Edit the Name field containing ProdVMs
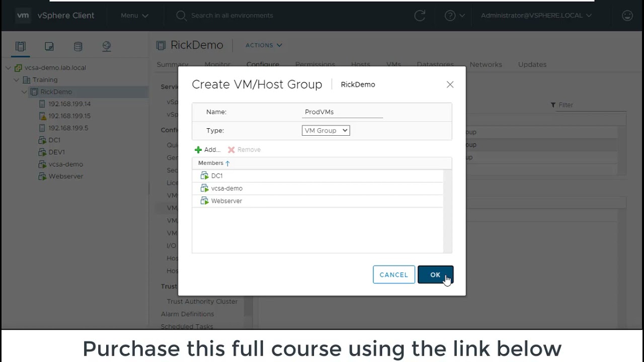644x362 pixels. click(x=342, y=112)
